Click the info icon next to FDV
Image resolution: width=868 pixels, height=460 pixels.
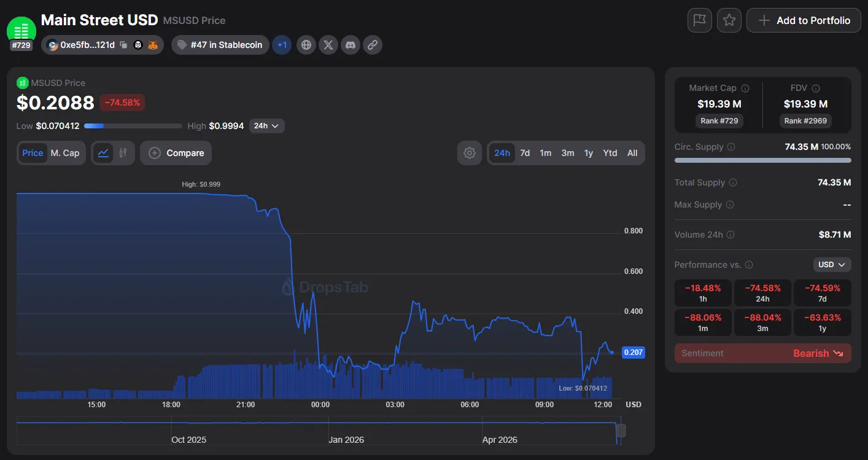point(816,88)
